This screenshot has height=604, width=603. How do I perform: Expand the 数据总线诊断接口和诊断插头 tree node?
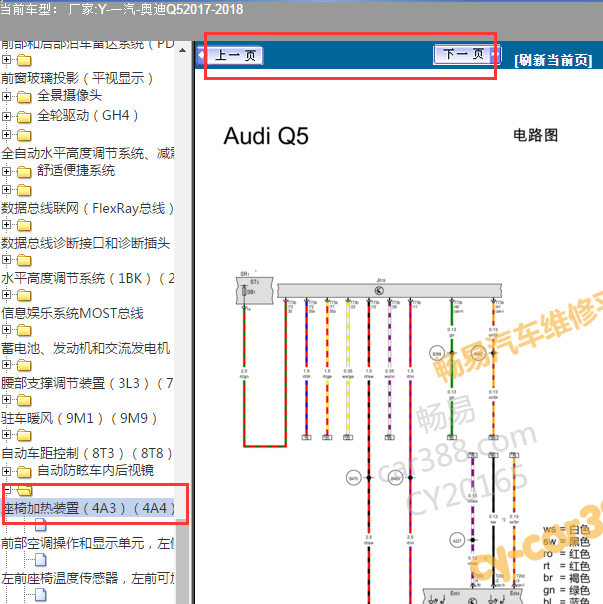(6, 225)
